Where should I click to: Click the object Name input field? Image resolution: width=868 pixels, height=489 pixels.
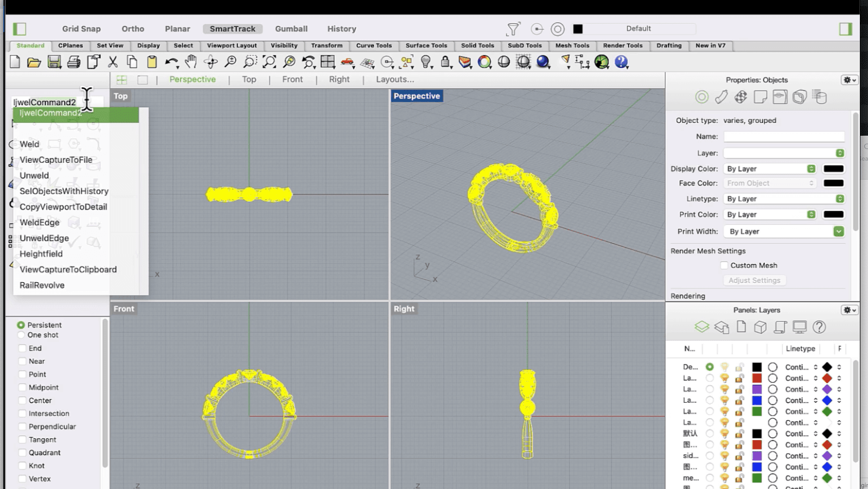(784, 137)
